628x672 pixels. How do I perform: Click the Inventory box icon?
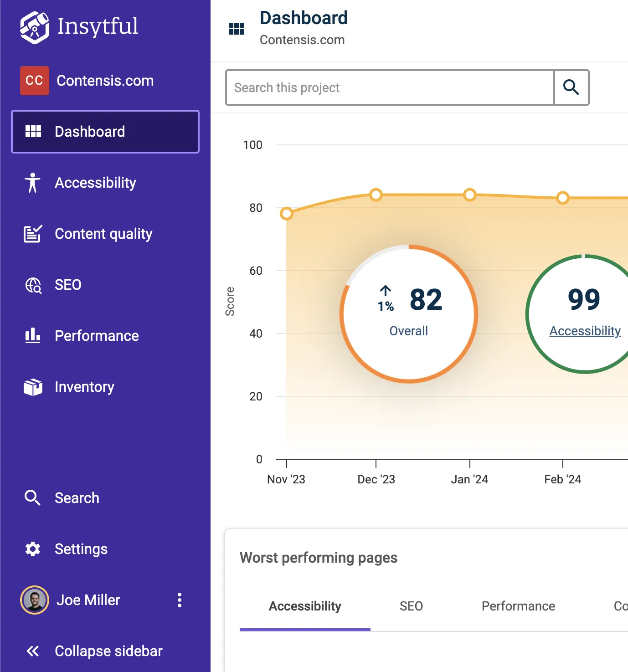pos(33,387)
